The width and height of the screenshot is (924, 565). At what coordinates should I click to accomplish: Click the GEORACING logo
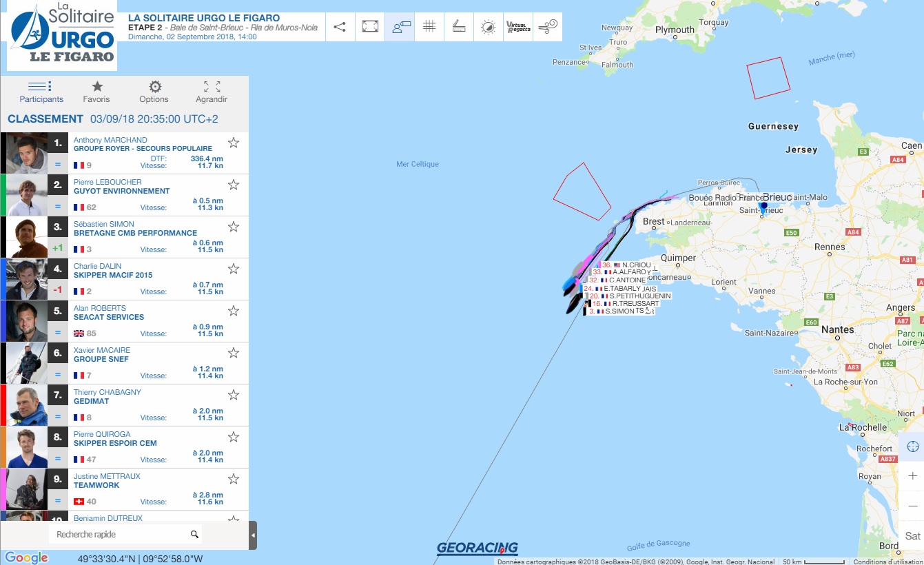click(x=477, y=548)
